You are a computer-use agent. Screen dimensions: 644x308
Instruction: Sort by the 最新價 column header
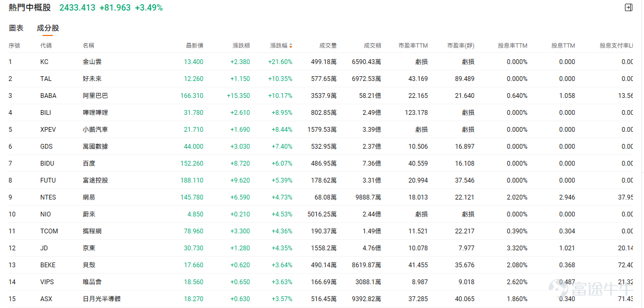click(x=194, y=46)
